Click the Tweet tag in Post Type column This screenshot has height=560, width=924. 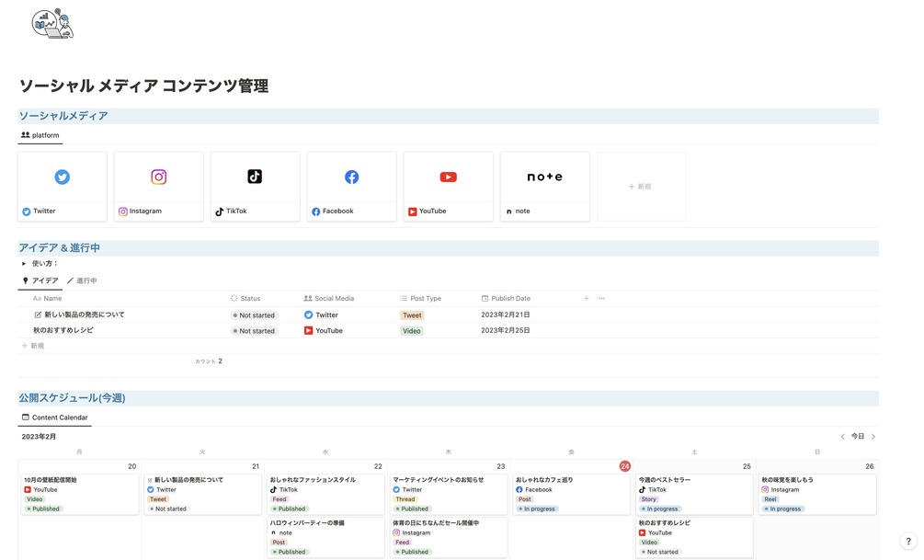(x=412, y=315)
